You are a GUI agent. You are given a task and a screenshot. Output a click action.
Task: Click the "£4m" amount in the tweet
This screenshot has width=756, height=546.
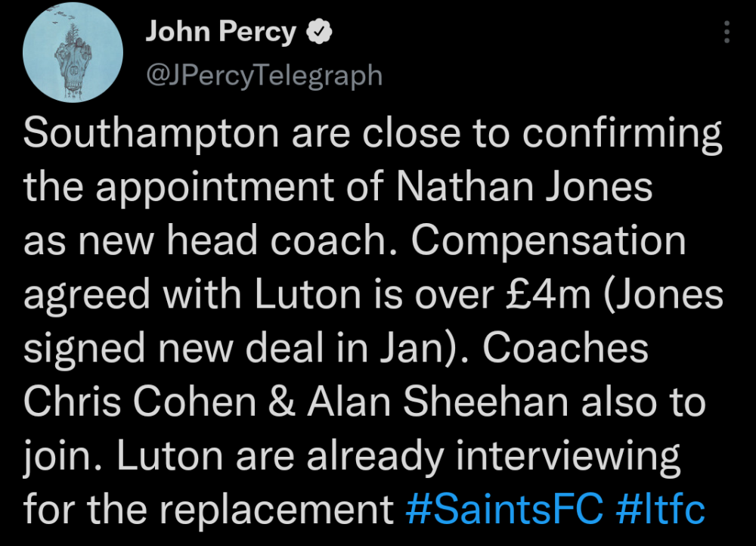547,295
